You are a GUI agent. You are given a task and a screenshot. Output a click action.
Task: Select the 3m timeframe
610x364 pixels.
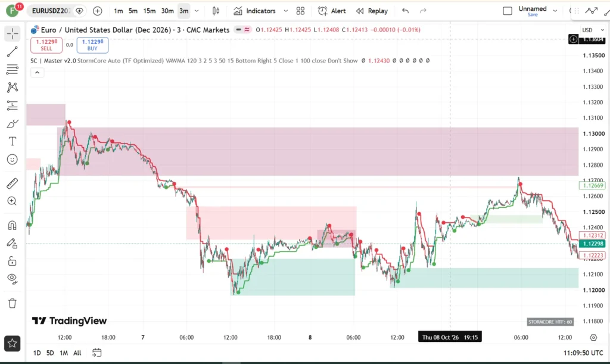[x=183, y=11]
